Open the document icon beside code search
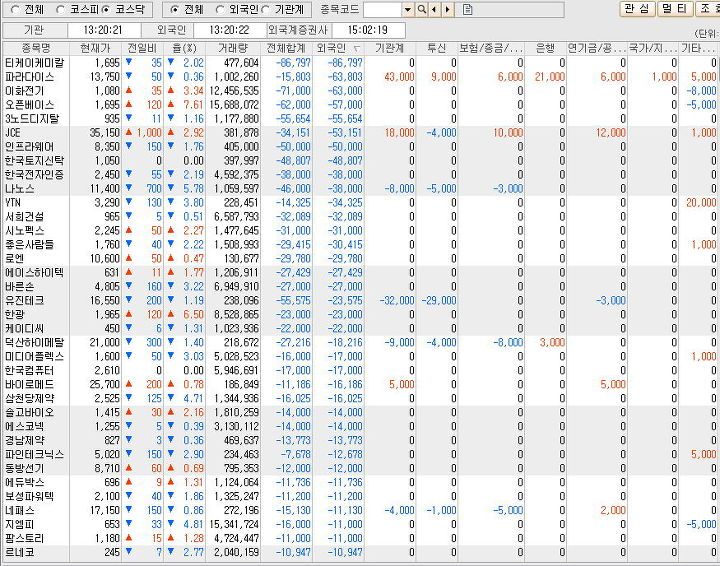Viewport: 720px width, 566px height. click(467, 9)
